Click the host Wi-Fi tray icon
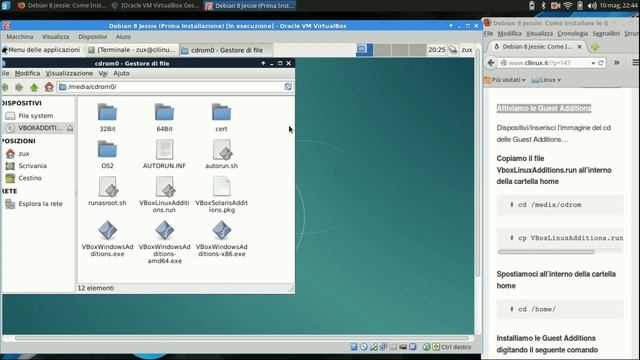The height and width of the screenshot is (360, 640). [x=568, y=6]
